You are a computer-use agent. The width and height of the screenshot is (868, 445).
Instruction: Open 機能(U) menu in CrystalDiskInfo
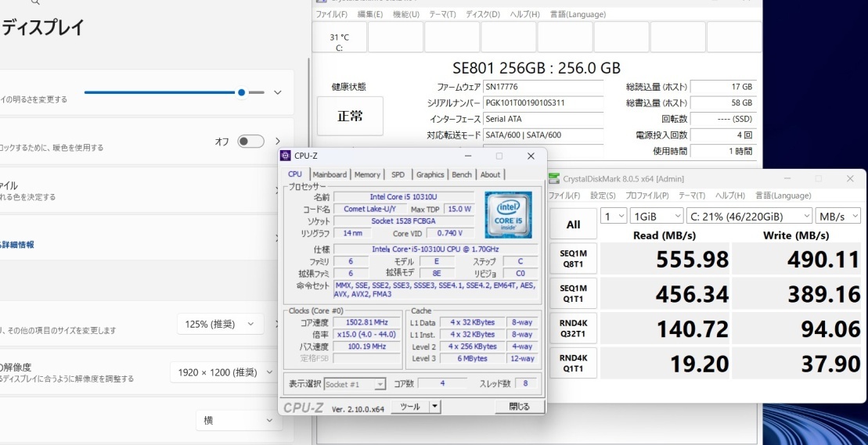click(x=406, y=14)
